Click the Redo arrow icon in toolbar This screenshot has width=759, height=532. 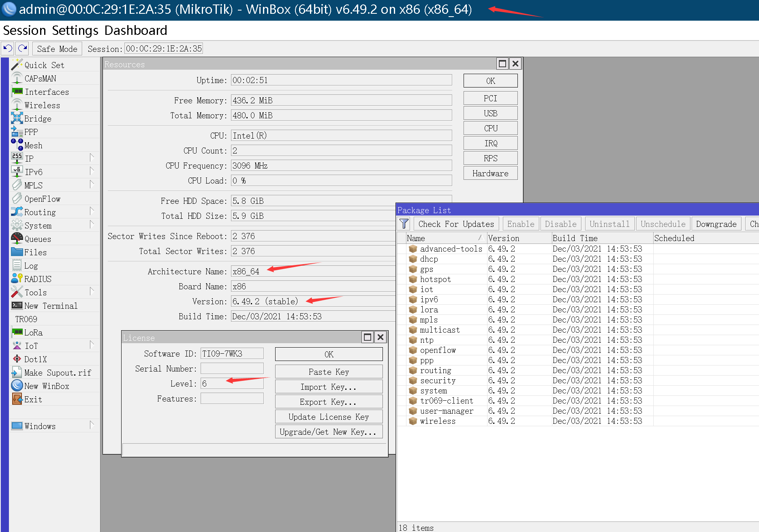click(23, 49)
